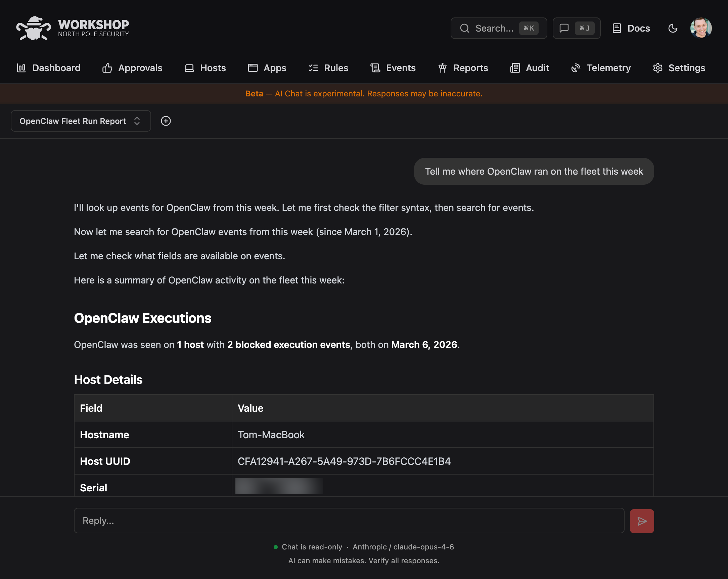Open the Telemetry section

pyautogui.click(x=600, y=68)
